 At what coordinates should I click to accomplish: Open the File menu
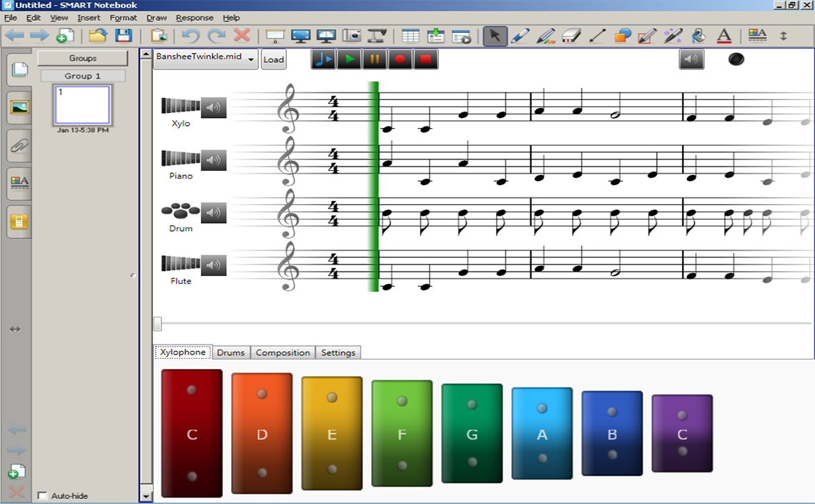tap(11, 18)
